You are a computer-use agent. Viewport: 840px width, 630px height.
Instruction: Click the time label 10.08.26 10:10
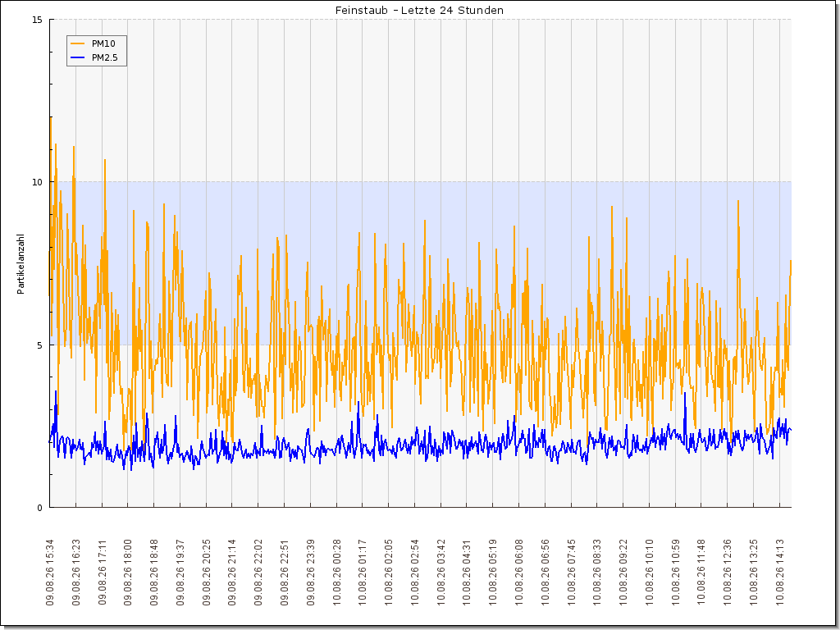coord(650,572)
